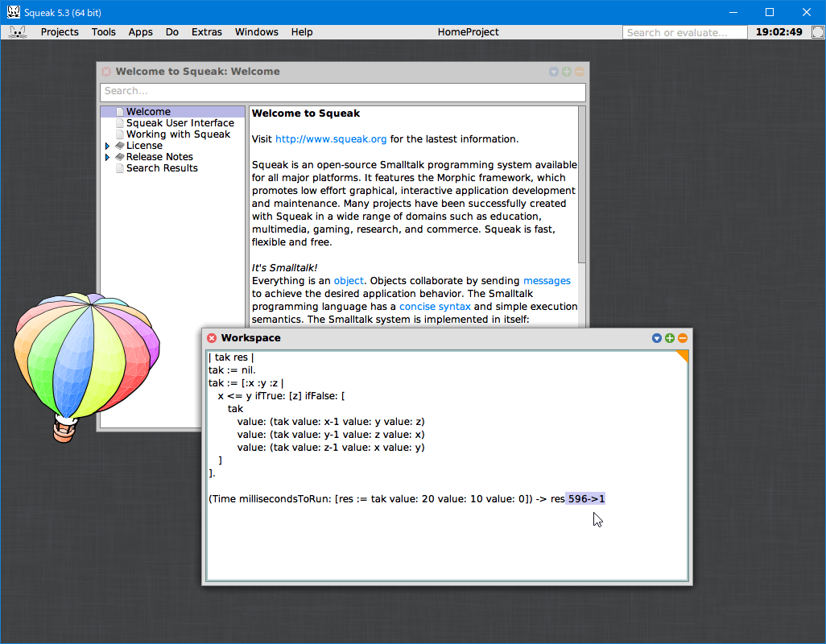This screenshot has width=826, height=644.
Task: Open the Tools menu
Action: pos(103,32)
